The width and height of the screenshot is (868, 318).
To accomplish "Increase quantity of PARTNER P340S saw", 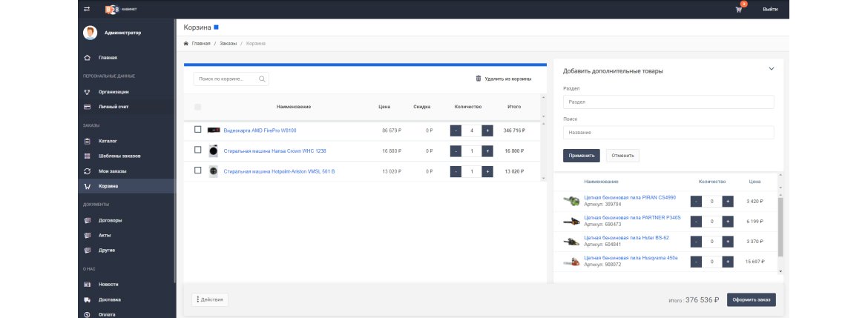I will tap(727, 221).
